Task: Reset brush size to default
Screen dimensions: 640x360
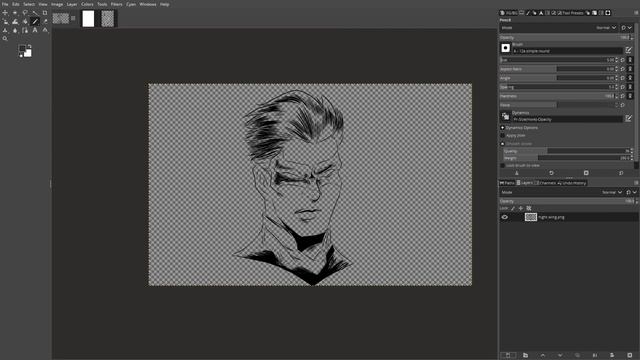Action: pos(622,60)
